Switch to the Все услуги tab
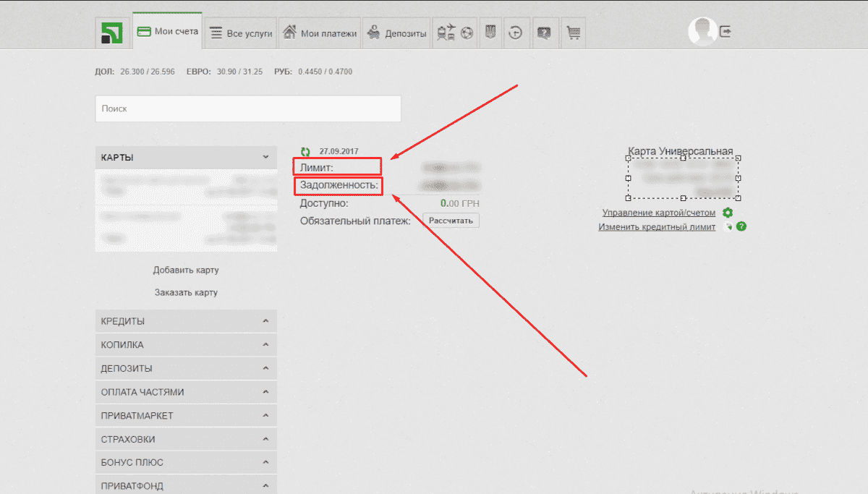The height and width of the screenshot is (494, 868). [240, 33]
